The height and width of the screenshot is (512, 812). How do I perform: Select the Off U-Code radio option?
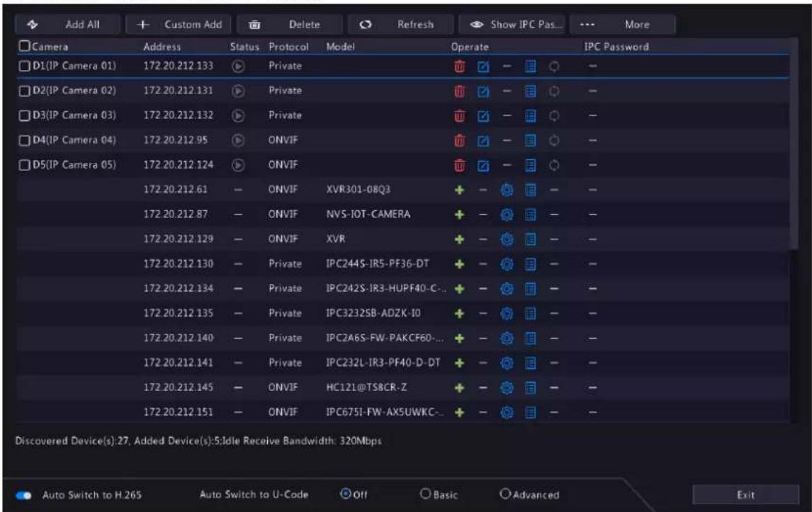point(345,494)
